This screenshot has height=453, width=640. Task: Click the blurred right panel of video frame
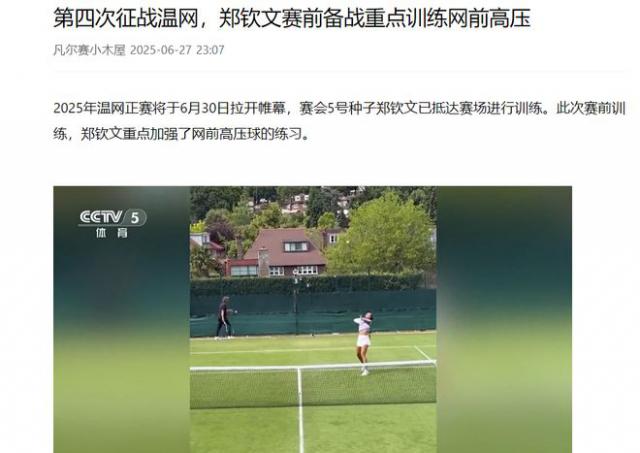[504, 319]
